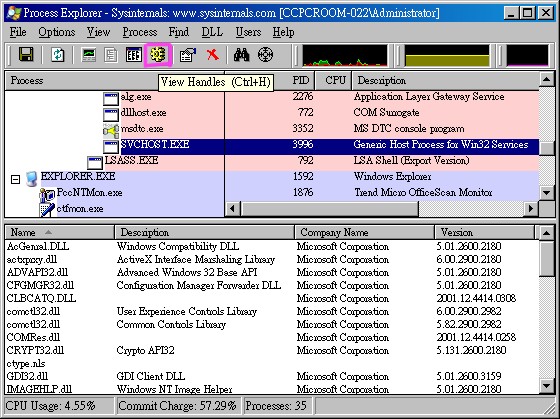560x419 pixels.
Task: Select the dllhost.exe process row
Action: [271, 113]
